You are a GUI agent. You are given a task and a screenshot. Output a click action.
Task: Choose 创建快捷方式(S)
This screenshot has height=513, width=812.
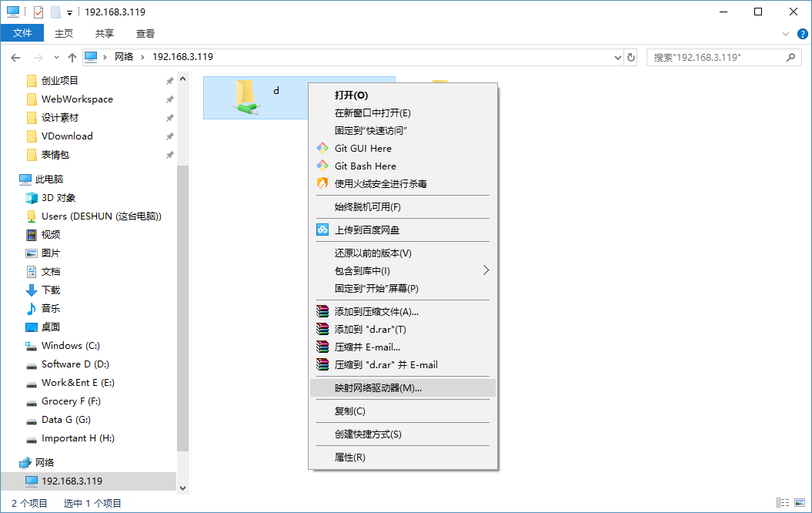tap(403, 434)
